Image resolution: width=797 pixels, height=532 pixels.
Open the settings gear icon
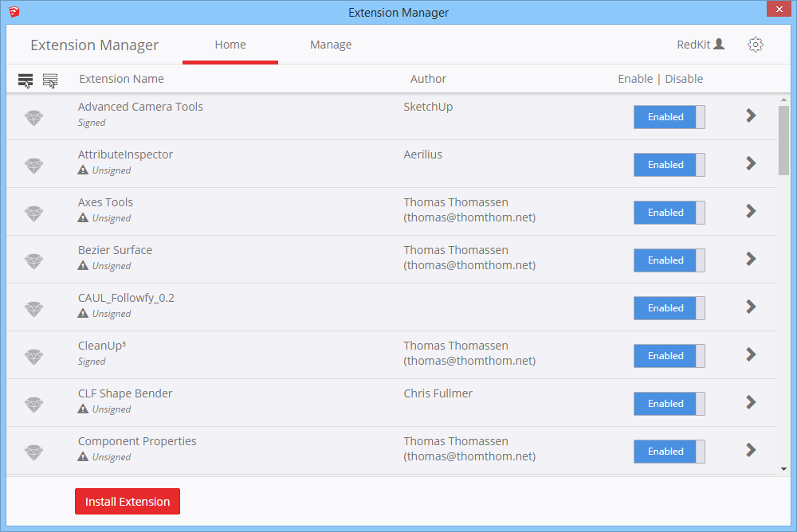pos(756,45)
